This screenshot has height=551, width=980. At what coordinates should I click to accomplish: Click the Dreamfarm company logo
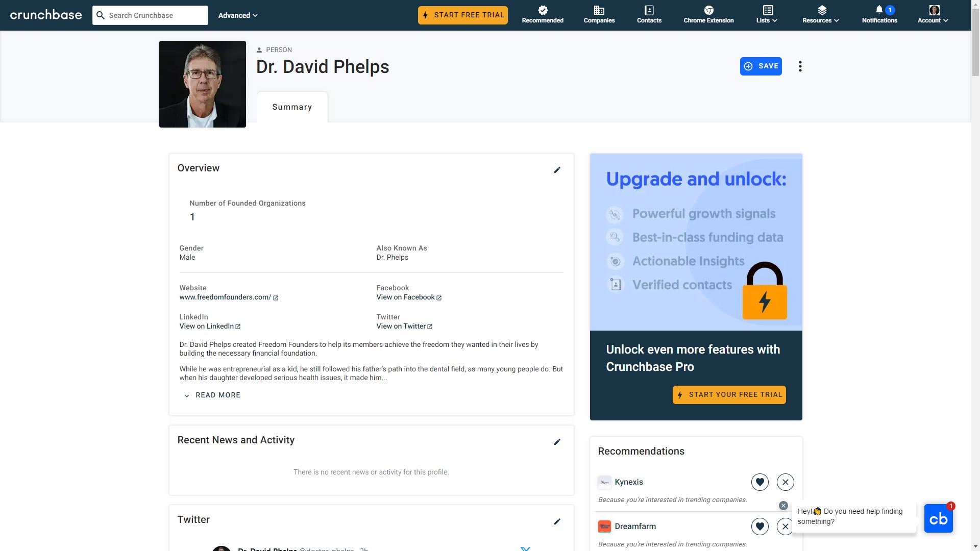pyautogui.click(x=604, y=527)
